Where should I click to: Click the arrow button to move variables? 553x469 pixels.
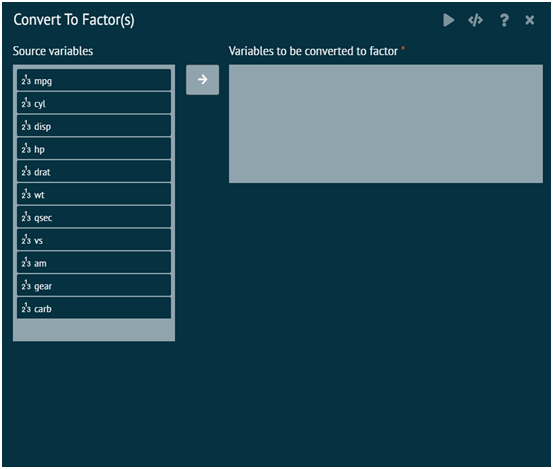(202, 80)
